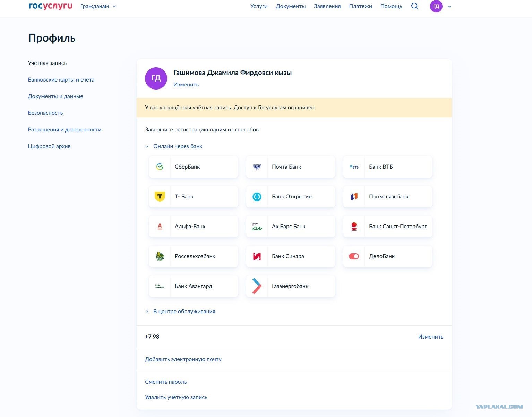Viewport: 532px width, 417px height.
Task: Choose the Газэнергобанк label text
Action: [290, 286]
